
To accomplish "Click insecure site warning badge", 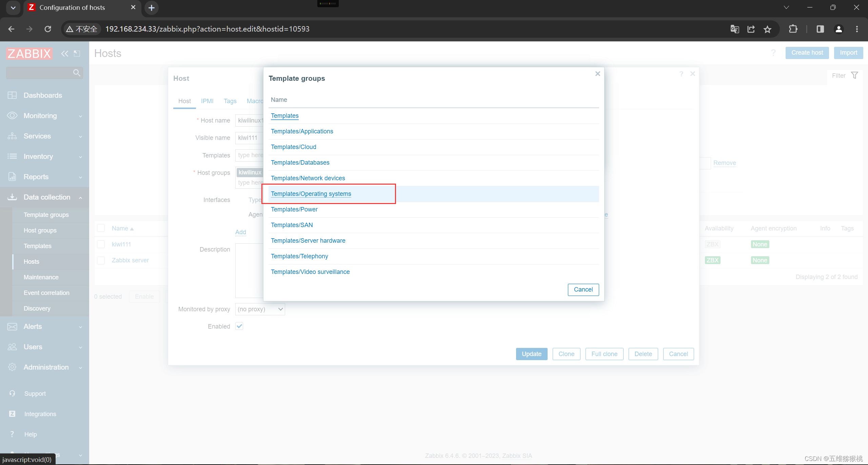I will pos(82,29).
